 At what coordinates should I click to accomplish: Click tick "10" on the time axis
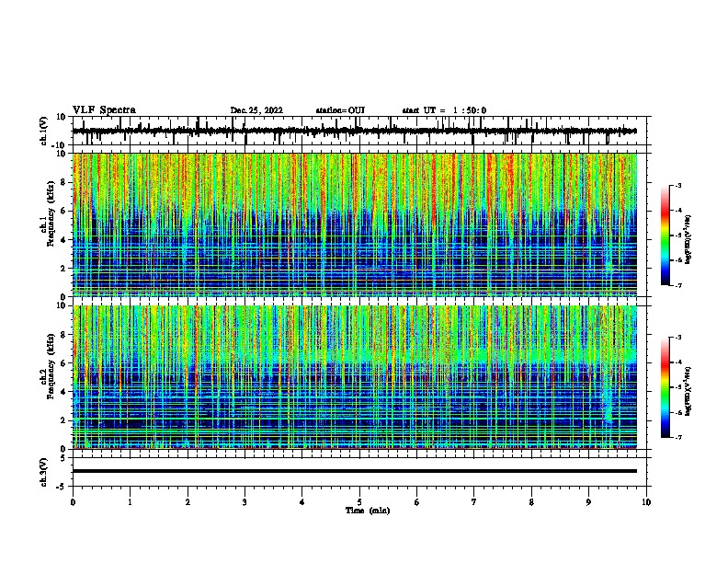click(x=646, y=502)
